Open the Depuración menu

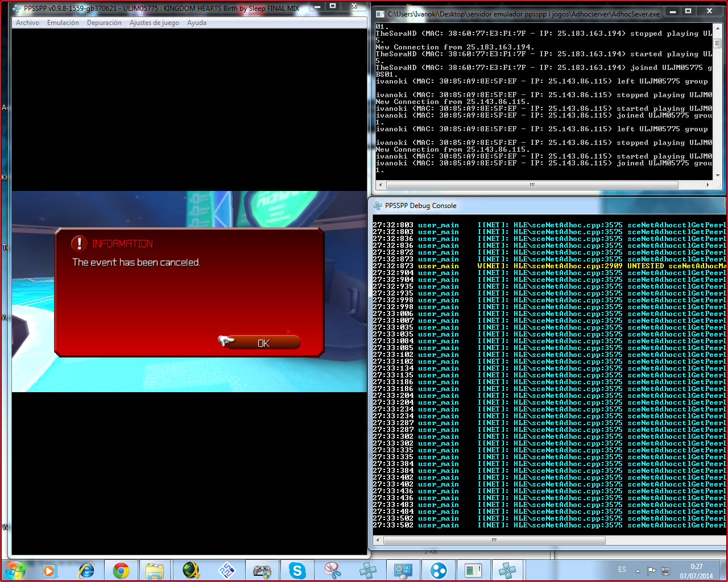104,23
